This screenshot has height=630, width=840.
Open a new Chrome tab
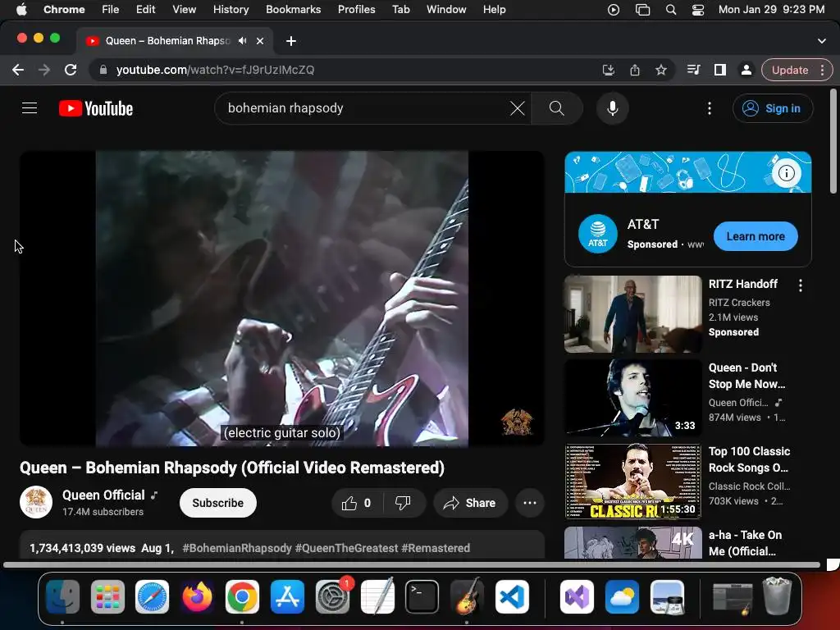291,41
